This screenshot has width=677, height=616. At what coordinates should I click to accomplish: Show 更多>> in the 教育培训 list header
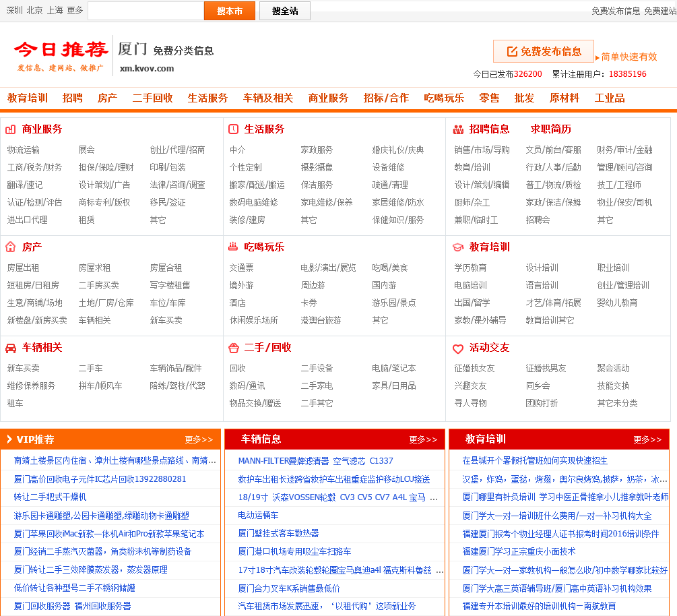pyautogui.click(x=647, y=439)
